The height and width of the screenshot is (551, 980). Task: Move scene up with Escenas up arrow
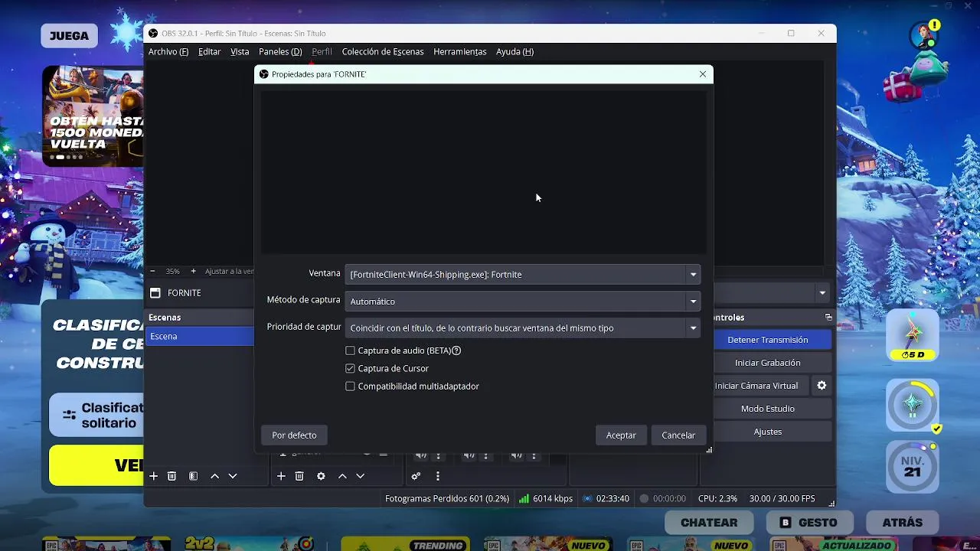[x=214, y=476]
